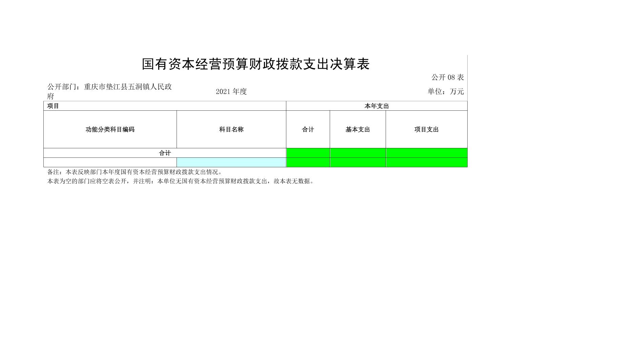Click green 合计 row cell under 项目支出
Screen dimensions: 634x364
pos(426,153)
